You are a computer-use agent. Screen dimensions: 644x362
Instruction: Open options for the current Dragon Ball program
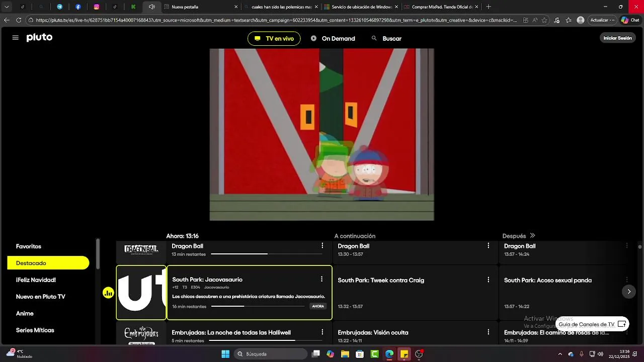coord(323,246)
